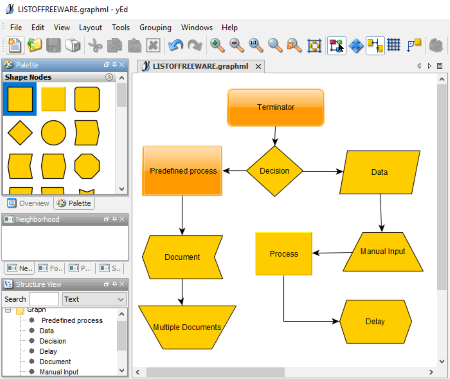Click the plain magnifier zoom icon
450x379 pixels.
(x=275, y=45)
